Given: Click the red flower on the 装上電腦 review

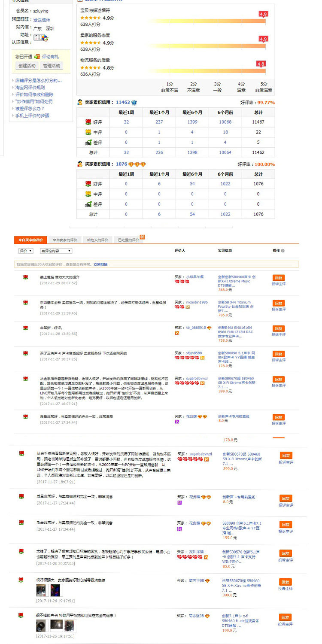Looking at the screenshot, I should coord(26,277).
